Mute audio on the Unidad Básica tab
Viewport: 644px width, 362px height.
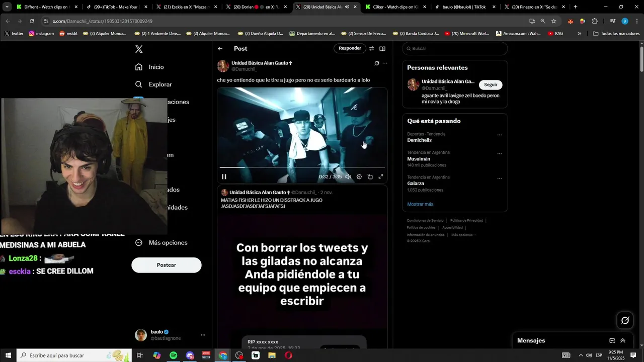(347, 7)
